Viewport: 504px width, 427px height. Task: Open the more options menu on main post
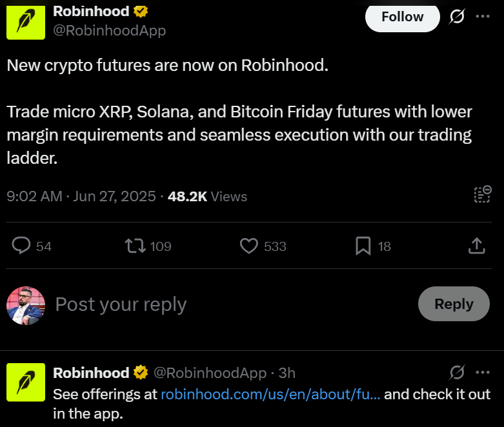pos(483,17)
